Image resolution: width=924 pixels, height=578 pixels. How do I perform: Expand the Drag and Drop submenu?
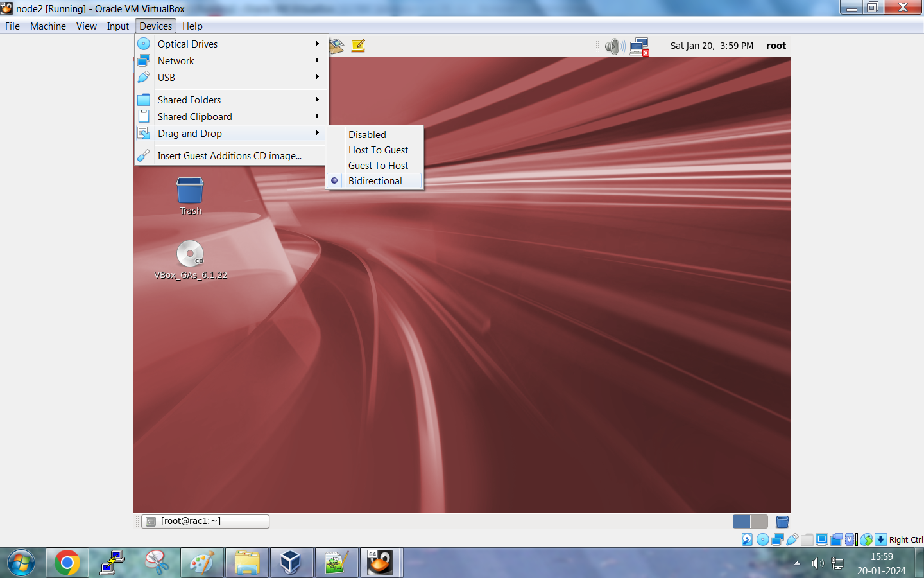pyautogui.click(x=231, y=134)
